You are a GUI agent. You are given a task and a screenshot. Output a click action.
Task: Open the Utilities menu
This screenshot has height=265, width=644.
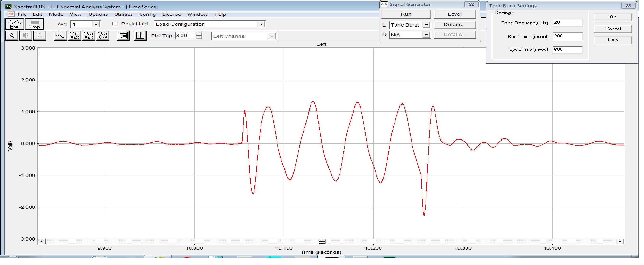(x=123, y=14)
